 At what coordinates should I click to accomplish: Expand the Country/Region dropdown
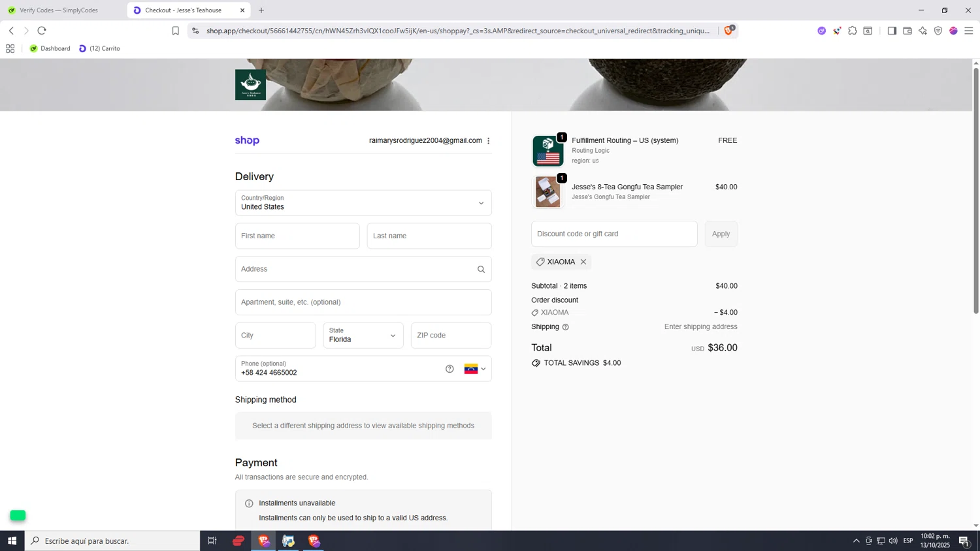point(363,203)
